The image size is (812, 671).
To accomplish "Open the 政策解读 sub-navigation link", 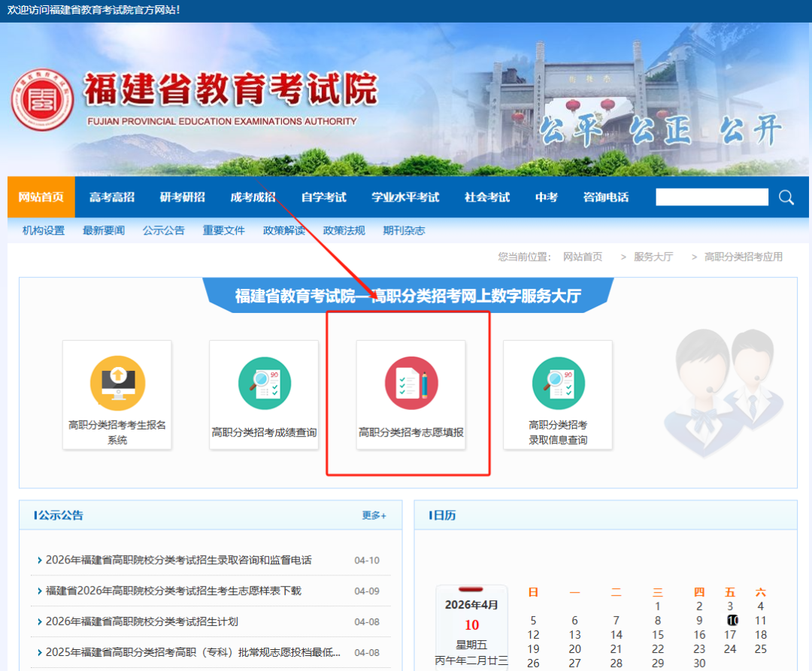I will point(284,231).
